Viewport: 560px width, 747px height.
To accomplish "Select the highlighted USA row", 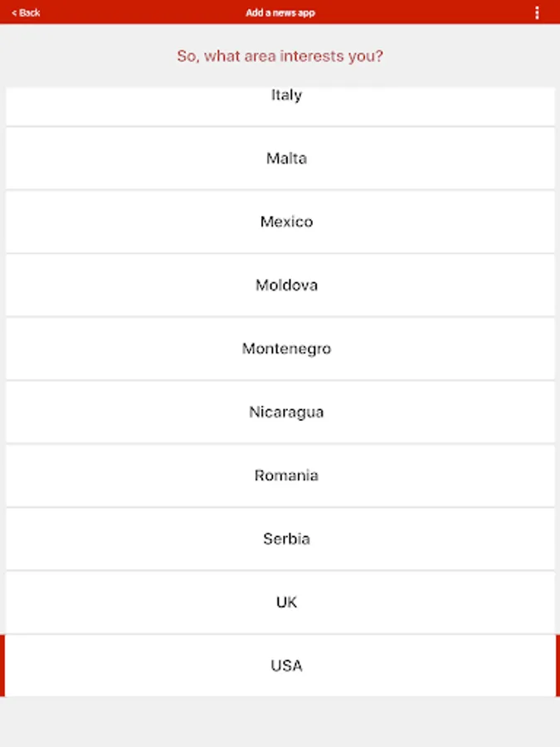I will click(286, 666).
